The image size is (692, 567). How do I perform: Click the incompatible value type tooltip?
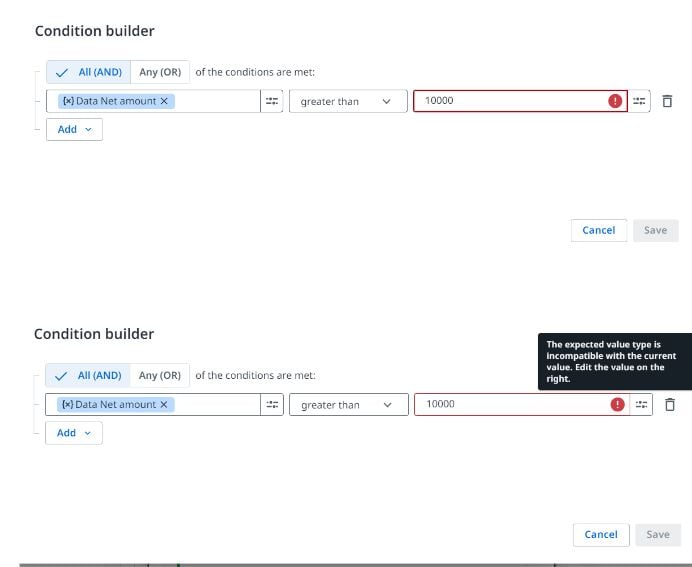[x=615, y=361]
